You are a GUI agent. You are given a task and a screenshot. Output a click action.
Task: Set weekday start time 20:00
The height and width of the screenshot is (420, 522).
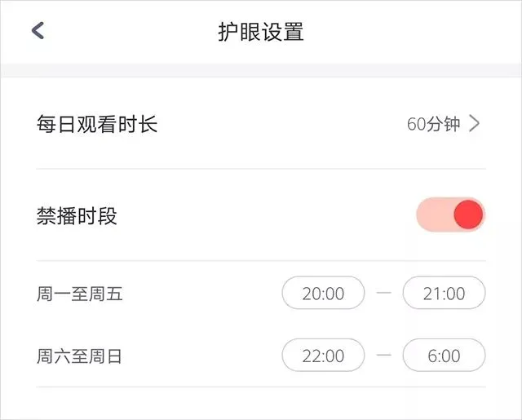pos(323,294)
